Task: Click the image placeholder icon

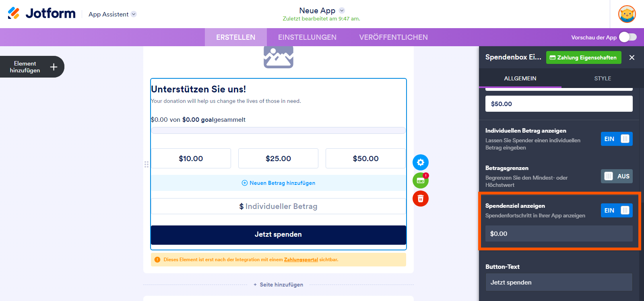Action: click(x=278, y=57)
